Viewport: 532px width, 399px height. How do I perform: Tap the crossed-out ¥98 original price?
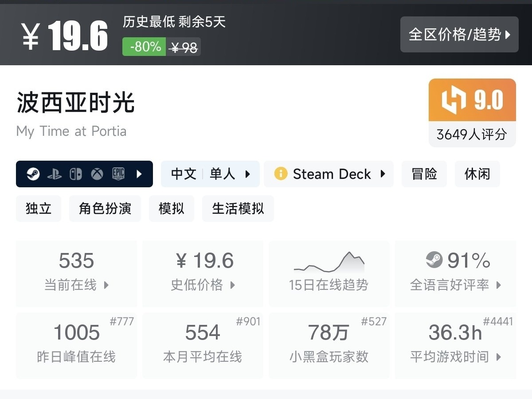pyautogui.click(x=184, y=47)
